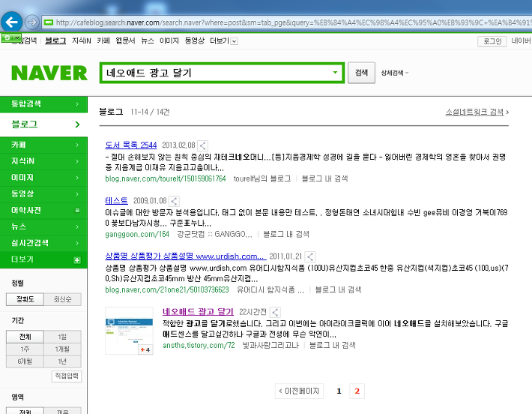532x414 pixels.
Task: Switch to top 뉴스 tab
Action: click(148, 40)
